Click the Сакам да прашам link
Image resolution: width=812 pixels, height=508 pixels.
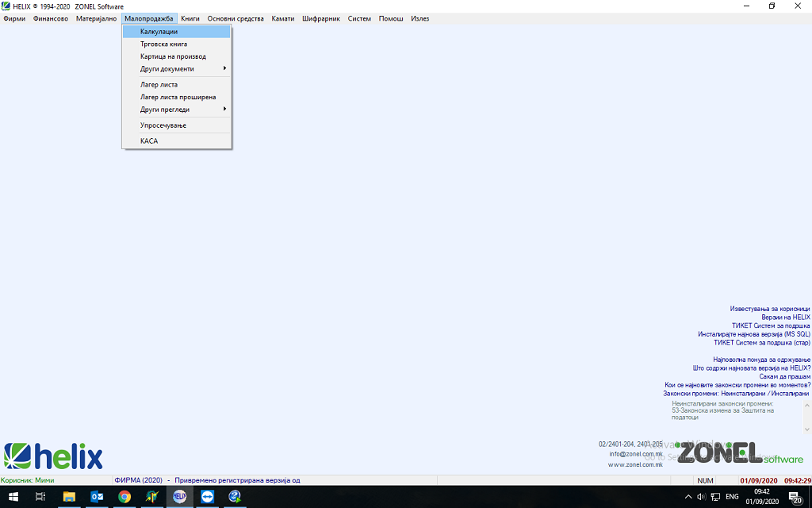point(784,377)
